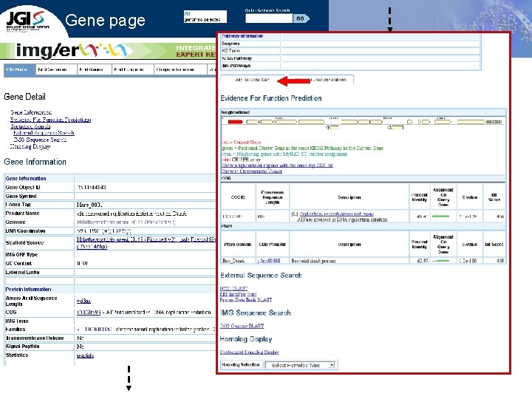532x399 pixels.
Task: Click the Add to Gene Cart button
Action: point(252,80)
